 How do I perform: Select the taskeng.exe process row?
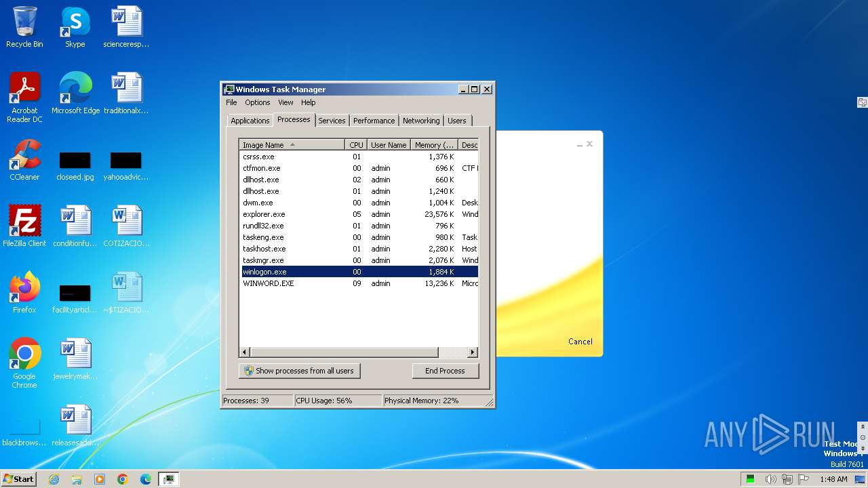click(x=359, y=237)
